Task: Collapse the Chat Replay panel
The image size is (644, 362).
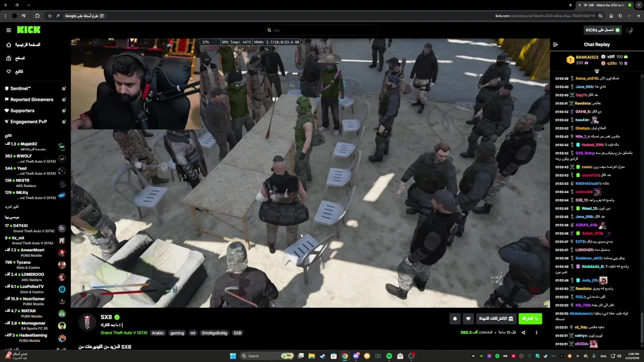Action: pyautogui.click(x=555, y=44)
